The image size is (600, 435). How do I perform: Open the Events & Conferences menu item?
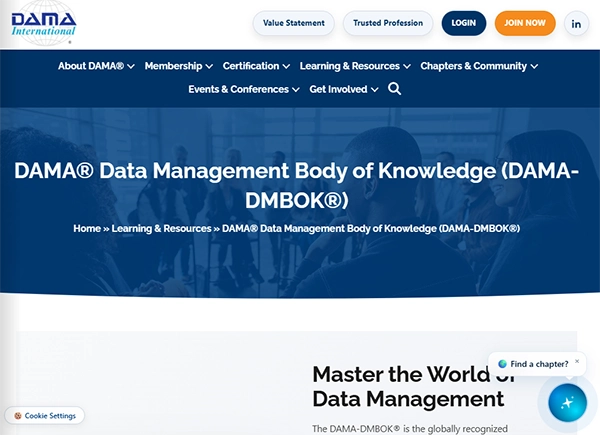pos(238,89)
